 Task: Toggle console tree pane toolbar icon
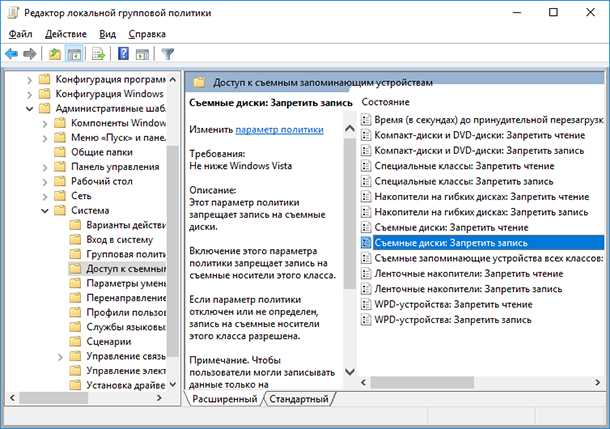(74, 54)
